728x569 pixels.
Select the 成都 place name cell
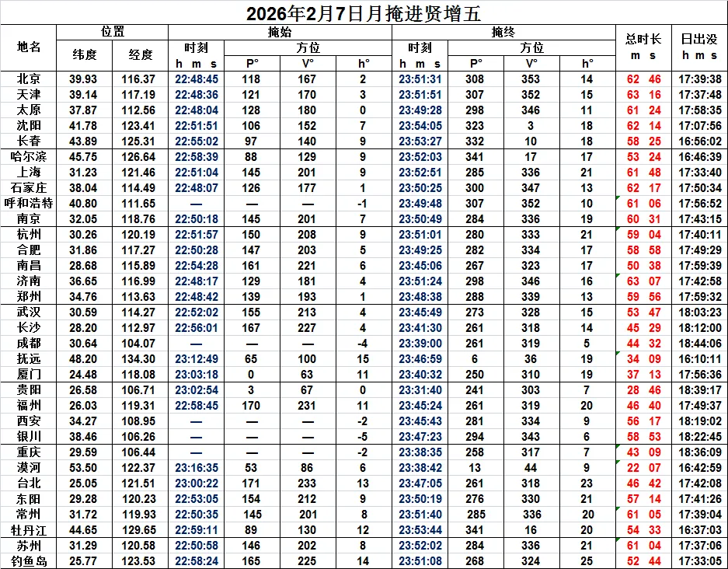click(x=28, y=344)
